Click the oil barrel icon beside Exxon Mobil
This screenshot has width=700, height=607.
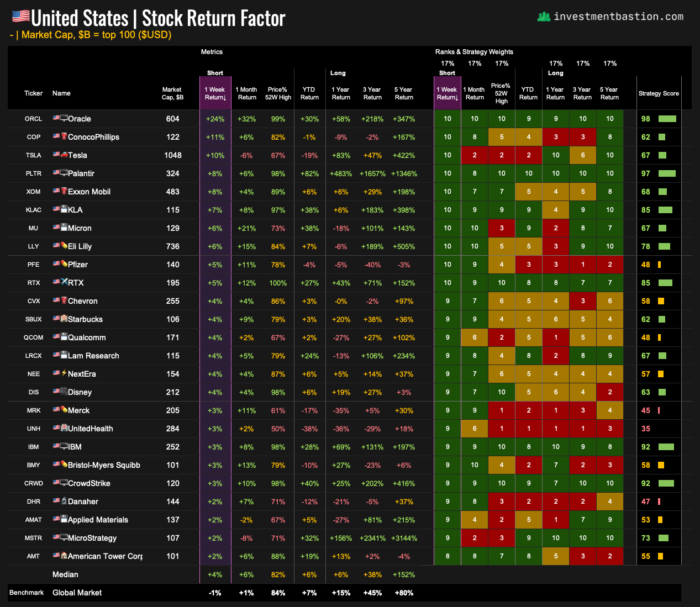tap(64, 191)
